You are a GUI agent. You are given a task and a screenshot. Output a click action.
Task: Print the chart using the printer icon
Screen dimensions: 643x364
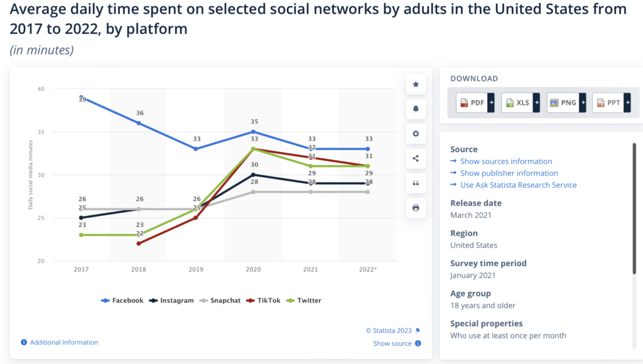415,208
